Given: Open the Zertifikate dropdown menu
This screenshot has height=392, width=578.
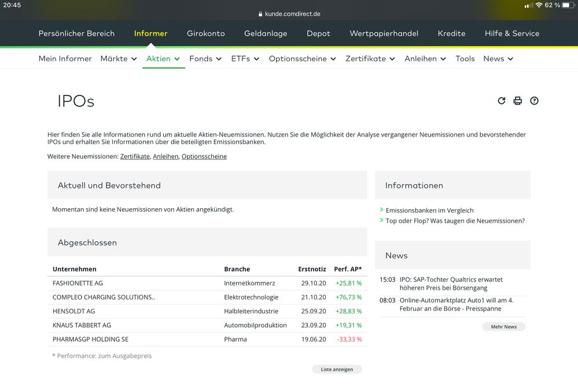Looking at the screenshot, I should [370, 58].
